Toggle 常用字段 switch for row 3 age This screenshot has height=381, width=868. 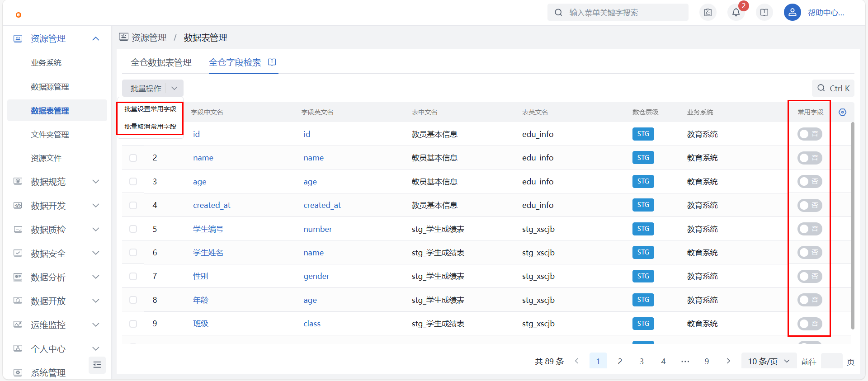(810, 182)
